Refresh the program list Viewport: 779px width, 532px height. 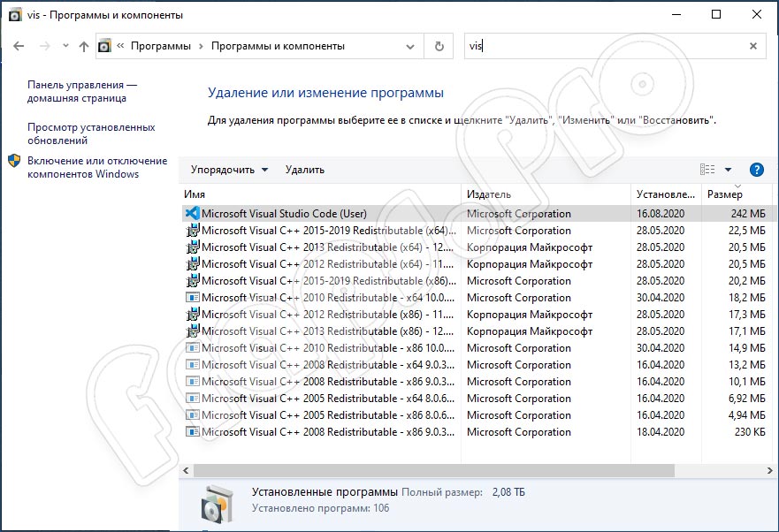439,46
